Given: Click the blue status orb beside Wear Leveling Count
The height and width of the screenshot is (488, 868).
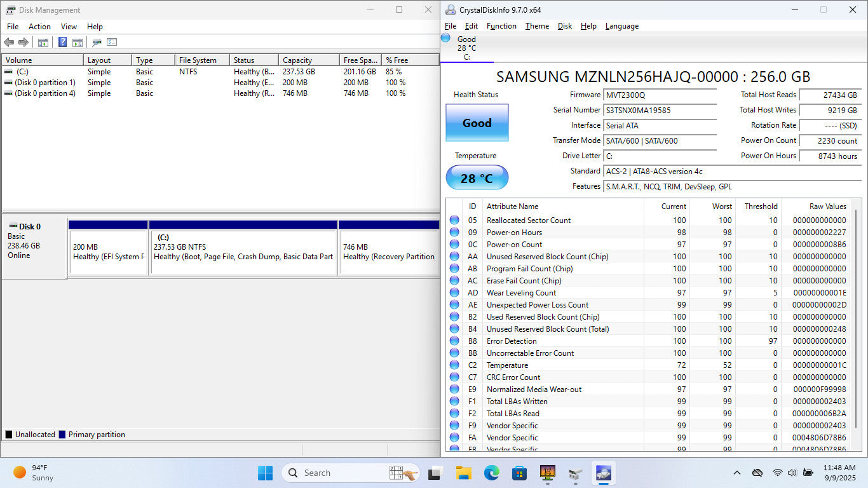Looking at the screenshot, I should pos(454,292).
